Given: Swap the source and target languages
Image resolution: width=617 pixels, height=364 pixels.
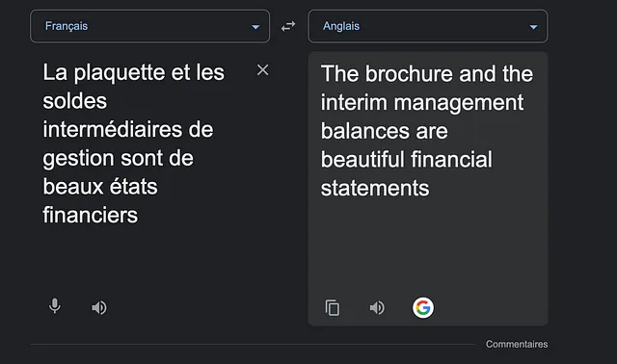Looking at the screenshot, I should (x=288, y=26).
